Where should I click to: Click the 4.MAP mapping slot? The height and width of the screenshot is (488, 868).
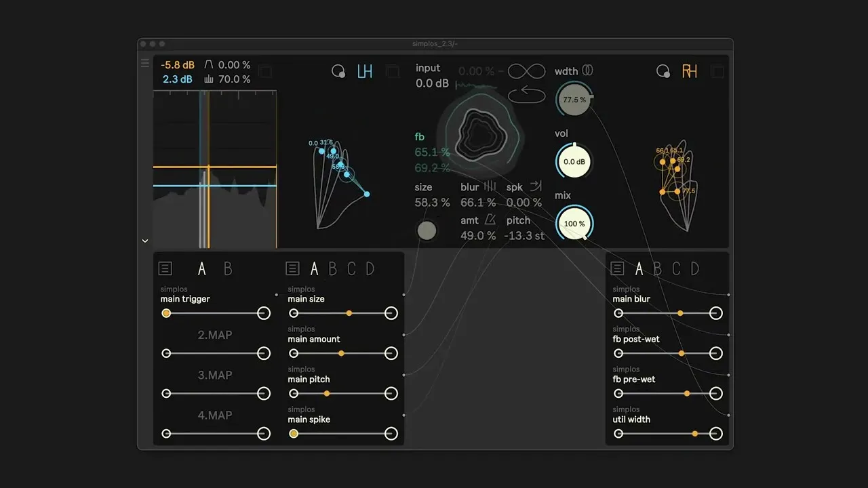click(215, 415)
